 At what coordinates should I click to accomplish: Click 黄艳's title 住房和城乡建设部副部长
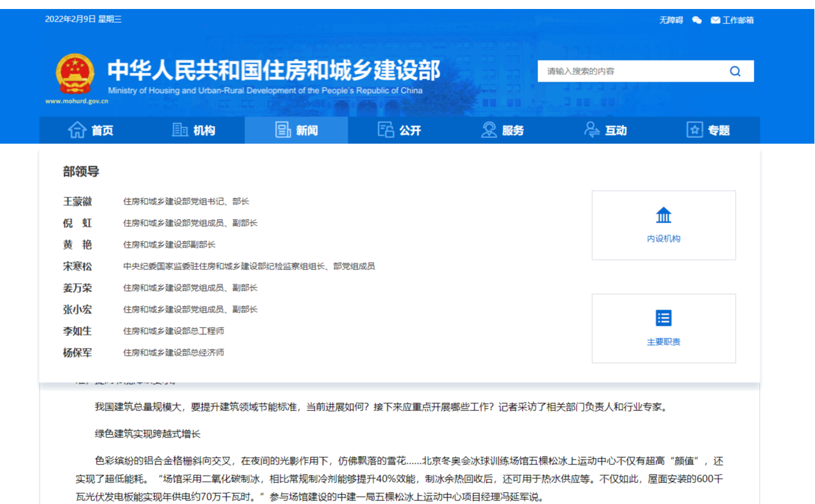169,245
